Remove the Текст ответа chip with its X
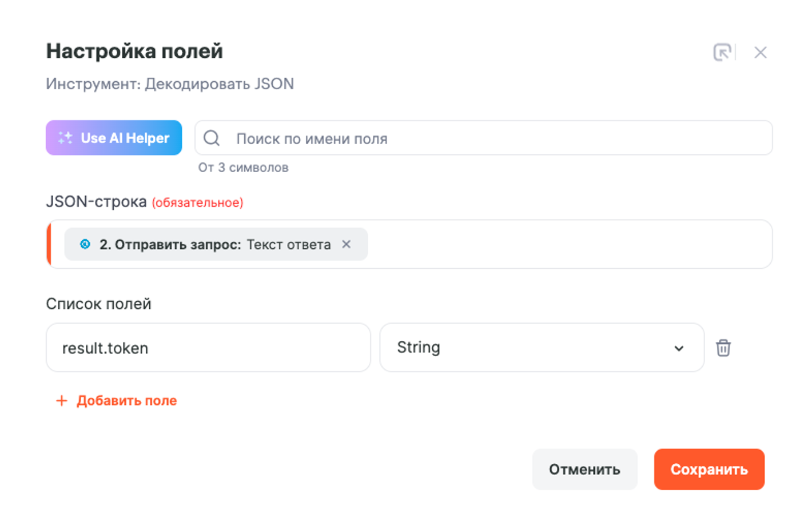Image resolution: width=812 pixels, height=529 pixels. pos(347,244)
